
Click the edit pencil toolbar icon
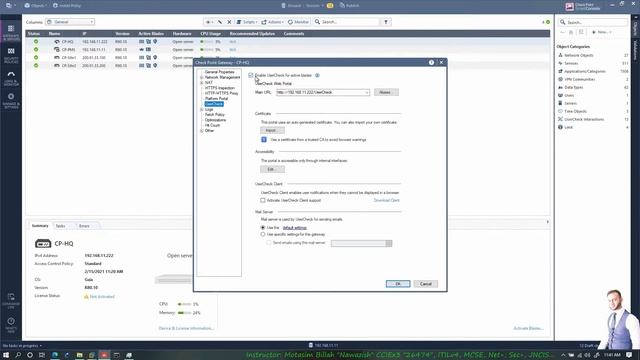pyautogui.click(x=220, y=22)
